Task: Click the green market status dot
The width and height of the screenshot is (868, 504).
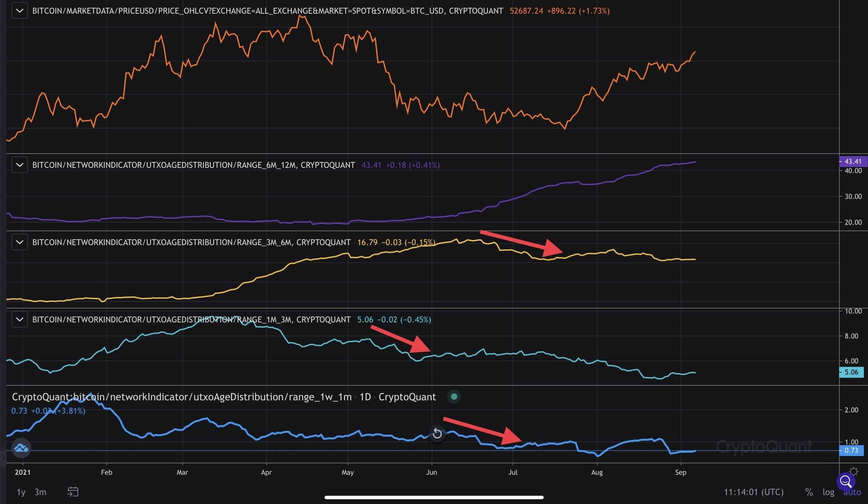Action: click(454, 397)
